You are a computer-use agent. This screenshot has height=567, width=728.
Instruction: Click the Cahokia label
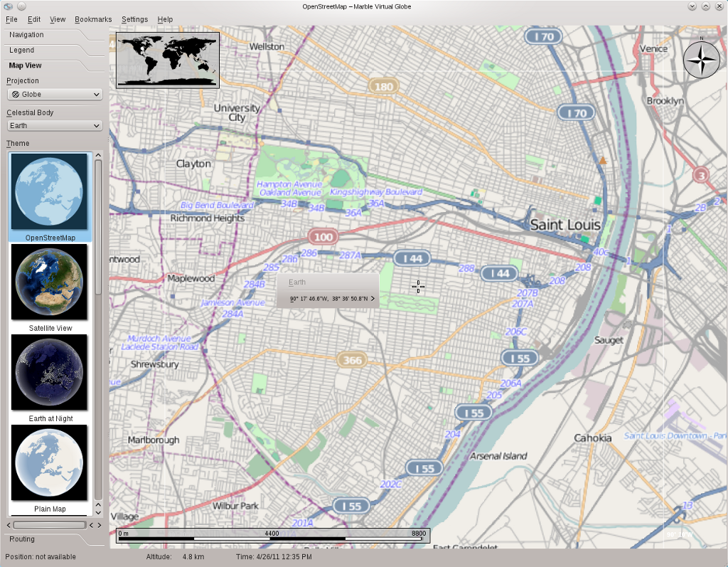(593, 438)
